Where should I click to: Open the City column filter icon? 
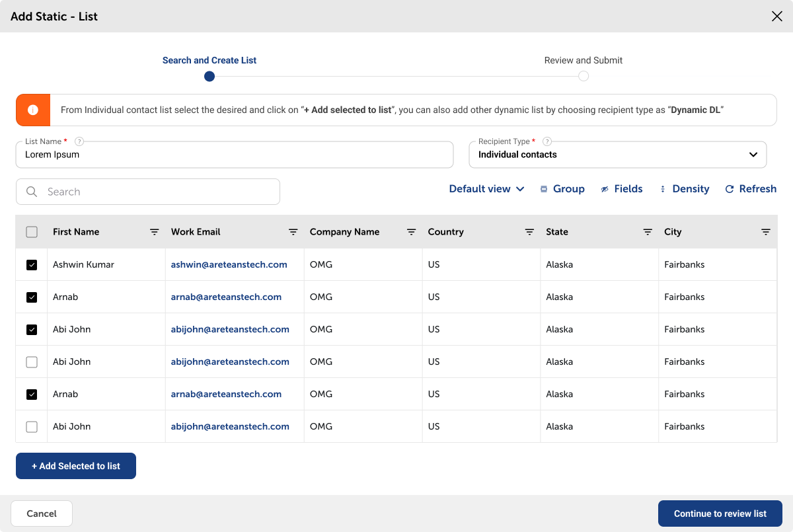click(x=766, y=232)
